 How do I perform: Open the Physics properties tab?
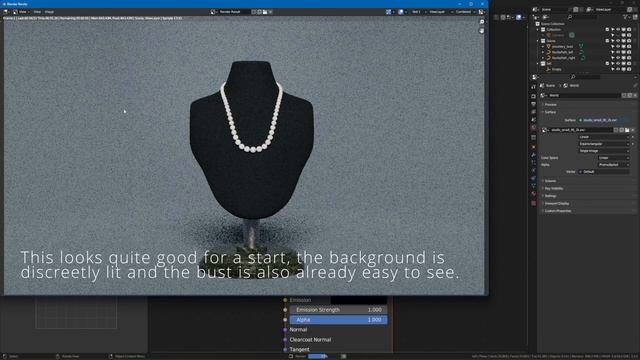pyautogui.click(x=533, y=170)
